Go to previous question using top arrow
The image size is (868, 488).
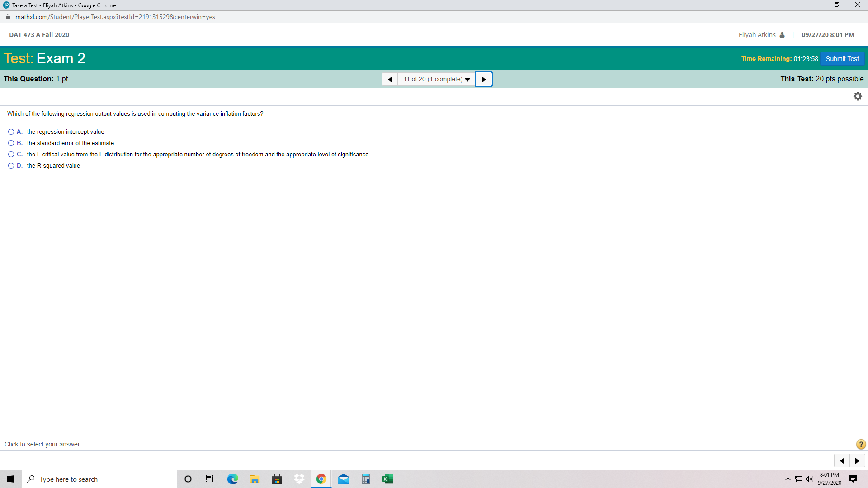pos(390,79)
